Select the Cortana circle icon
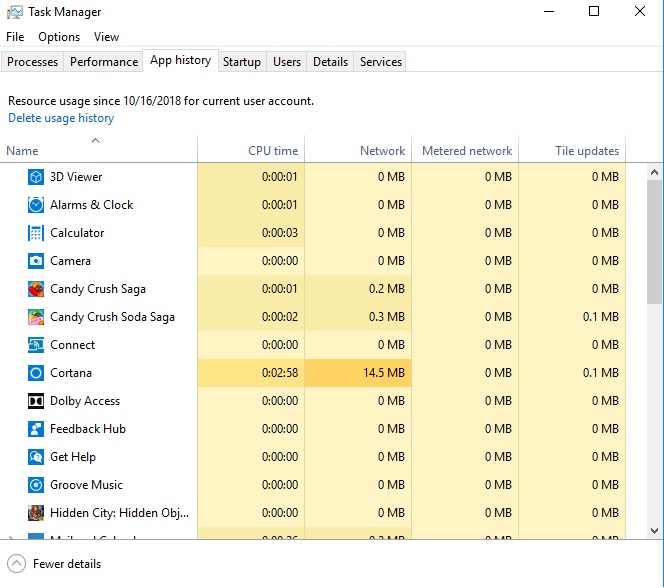Screen dimensions: 664x588 pos(35,373)
